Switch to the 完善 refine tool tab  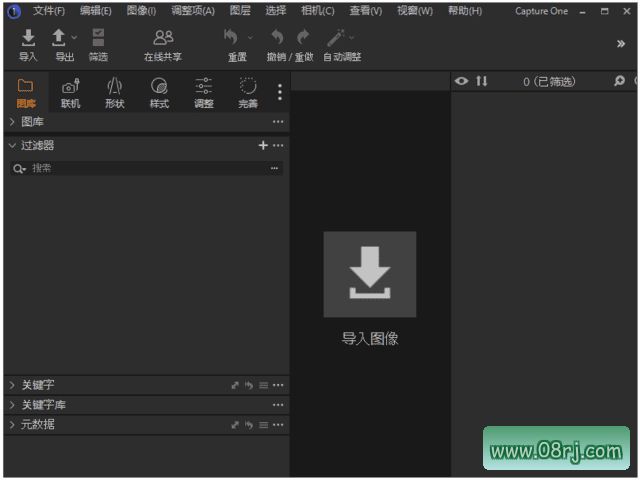coord(248,93)
